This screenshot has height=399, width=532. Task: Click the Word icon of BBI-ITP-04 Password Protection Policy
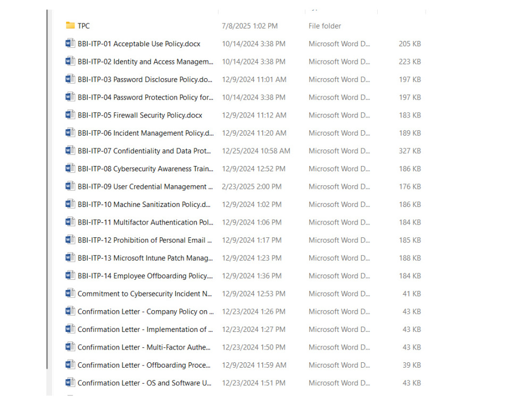point(70,97)
